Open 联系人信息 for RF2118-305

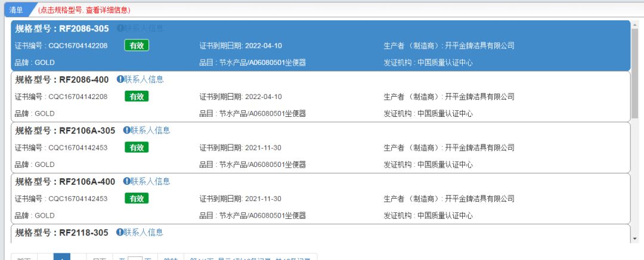click(x=143, y=232)
